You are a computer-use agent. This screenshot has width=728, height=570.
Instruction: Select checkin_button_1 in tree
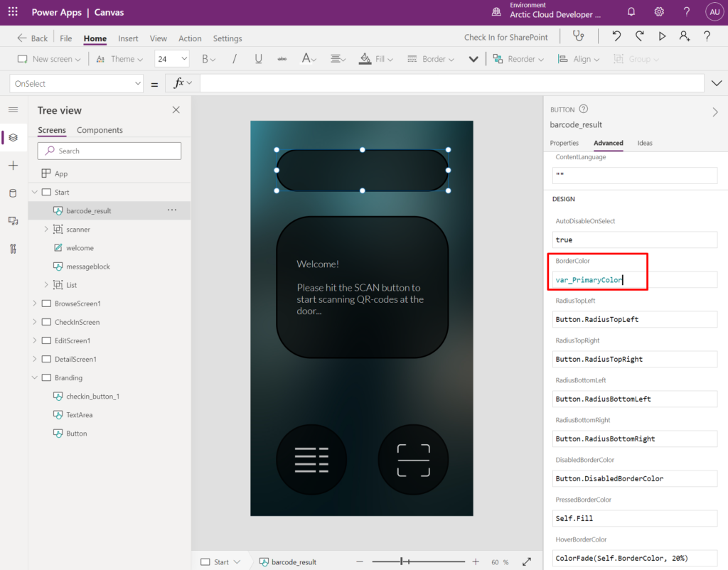pos(93,397)
